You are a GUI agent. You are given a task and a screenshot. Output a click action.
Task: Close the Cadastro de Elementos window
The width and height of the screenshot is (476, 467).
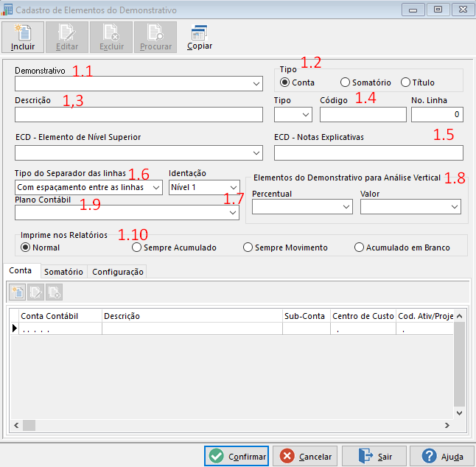(463, 10)
